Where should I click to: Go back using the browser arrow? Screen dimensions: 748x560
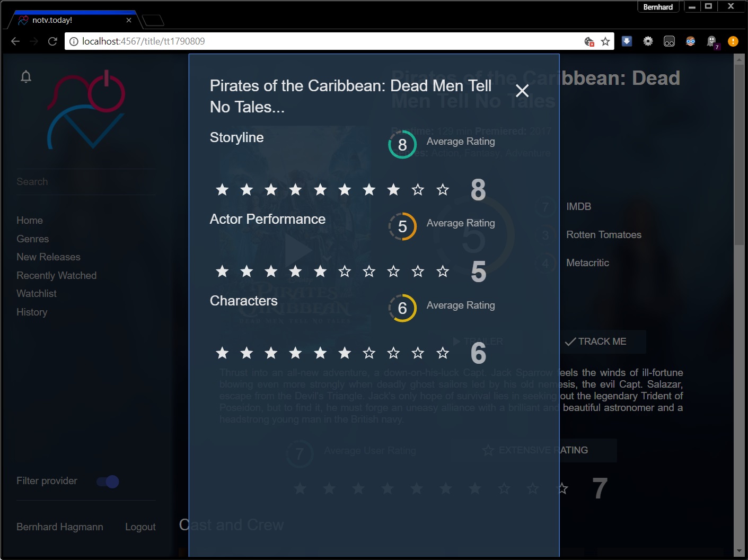(15, 41)
